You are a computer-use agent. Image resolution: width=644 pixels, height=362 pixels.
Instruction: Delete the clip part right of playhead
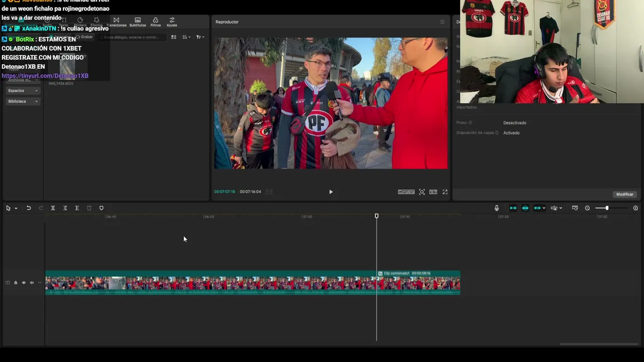point(77,208)
